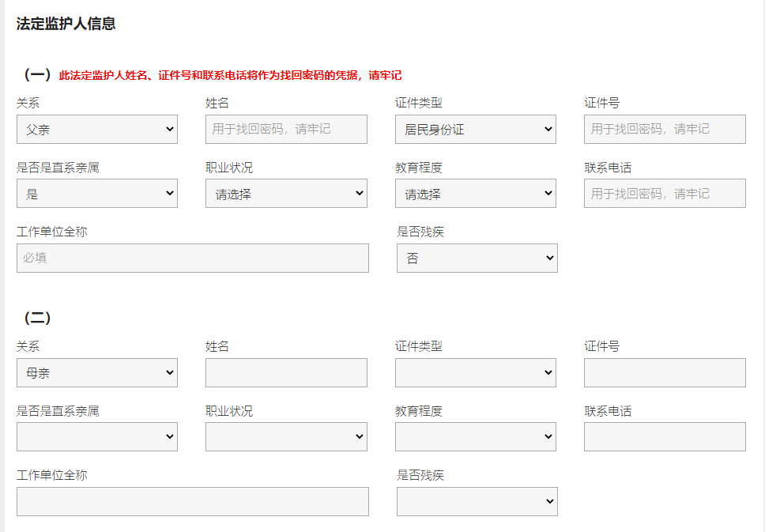Open the first guardian's 是否残疾 dropdown

pos(477,258)
